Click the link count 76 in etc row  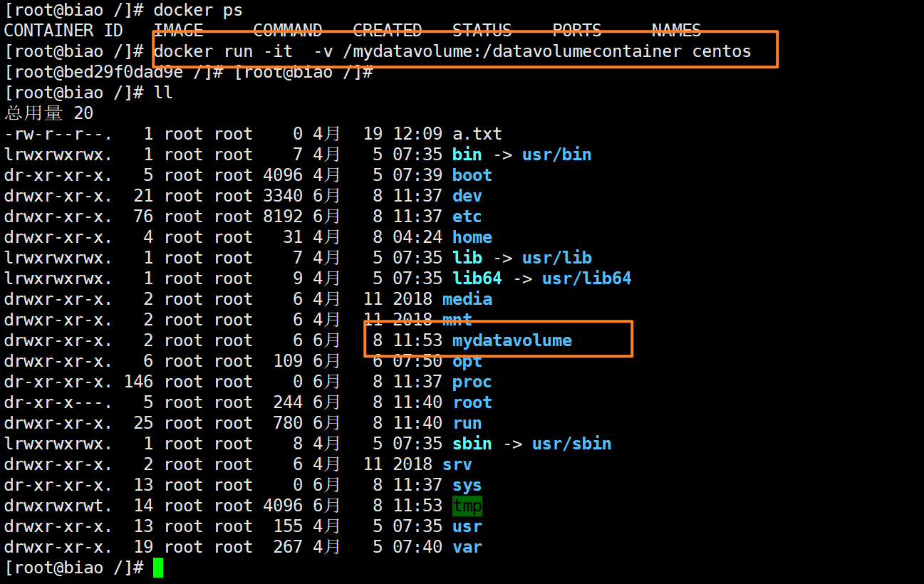143,217
